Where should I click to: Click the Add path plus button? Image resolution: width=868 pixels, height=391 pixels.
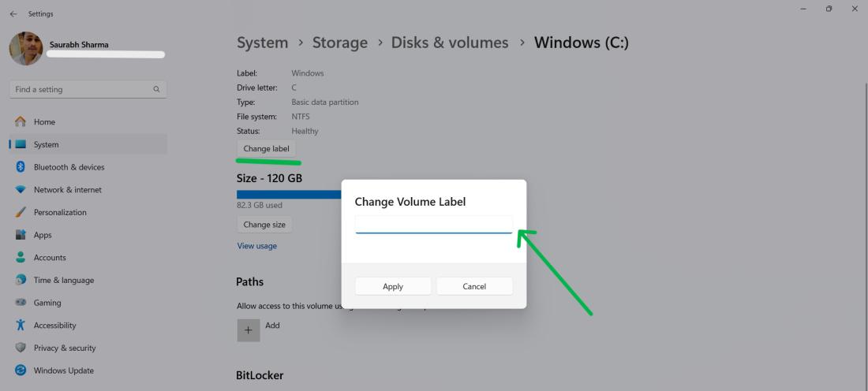click(x=248, y=330)
